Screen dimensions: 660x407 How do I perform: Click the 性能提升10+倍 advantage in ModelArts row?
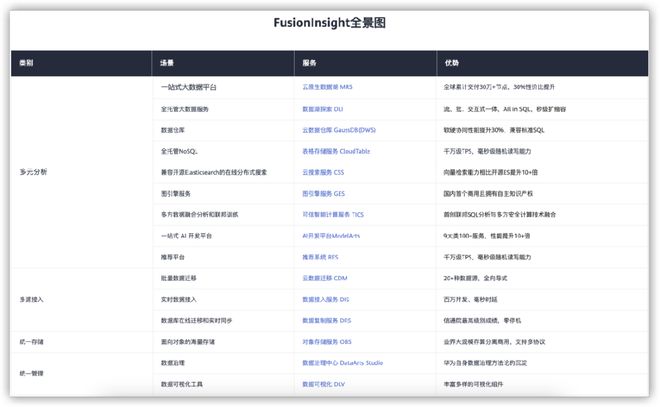[487, 236]
